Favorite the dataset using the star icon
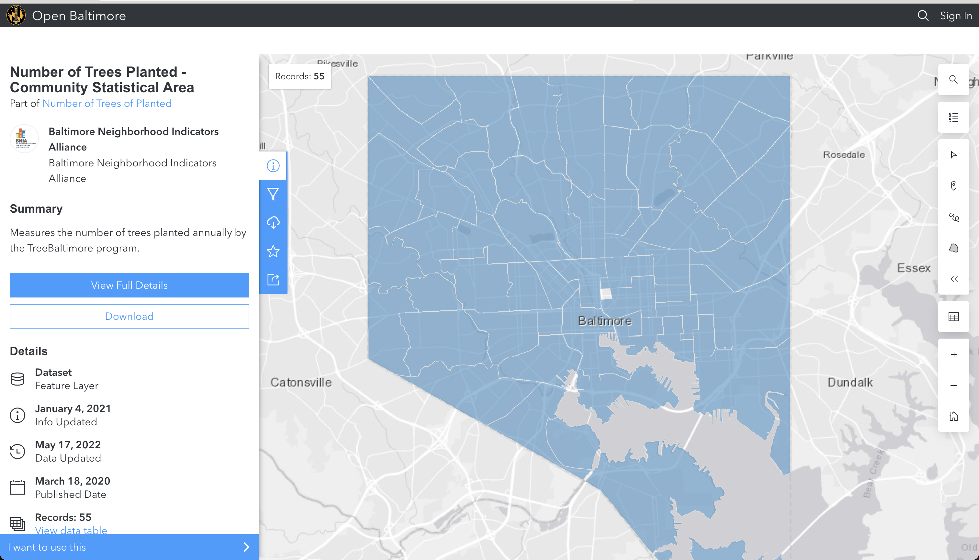This screenshot has width=979, height=560. (273, 251)
